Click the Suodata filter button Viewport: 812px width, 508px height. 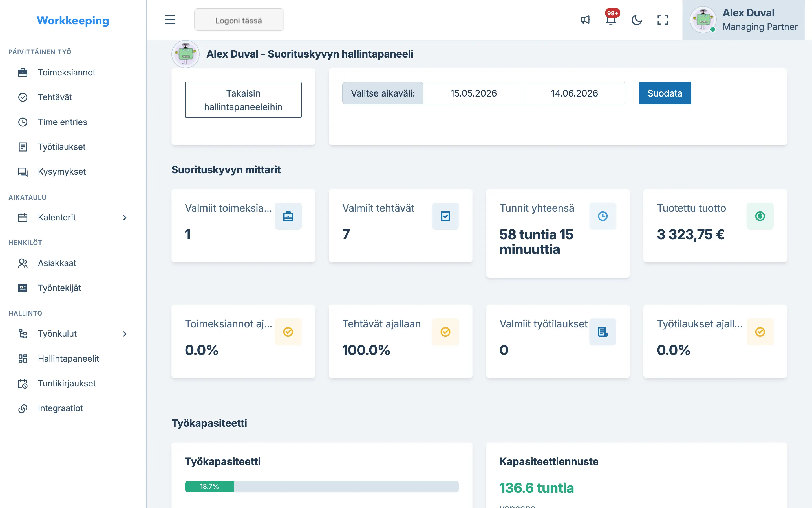[665, 93]
